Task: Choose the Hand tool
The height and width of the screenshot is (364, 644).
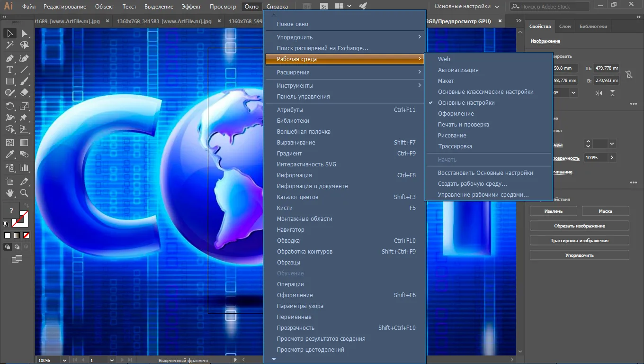Action: coord(9,193)
